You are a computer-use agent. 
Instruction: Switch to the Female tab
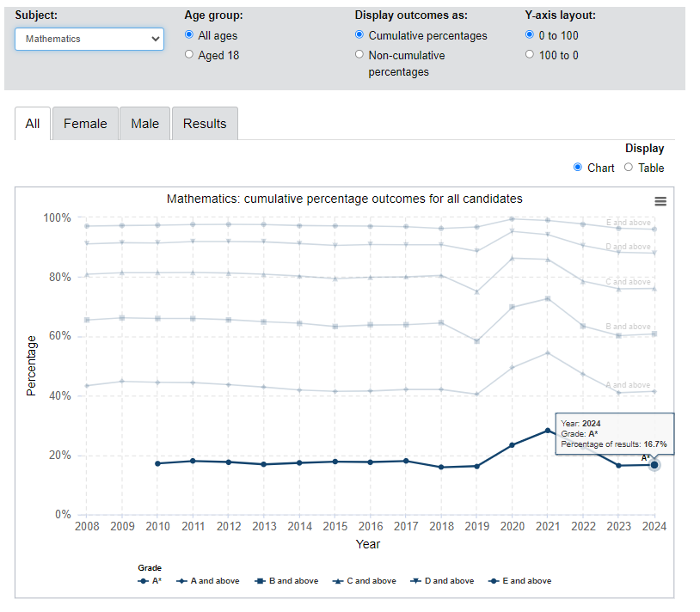point(85,124)
